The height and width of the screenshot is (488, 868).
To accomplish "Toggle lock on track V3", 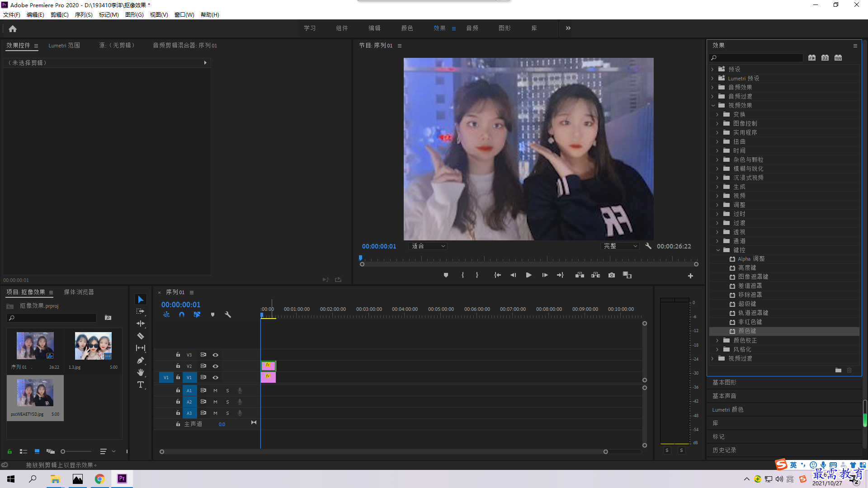I will click(x=178, y=355).
